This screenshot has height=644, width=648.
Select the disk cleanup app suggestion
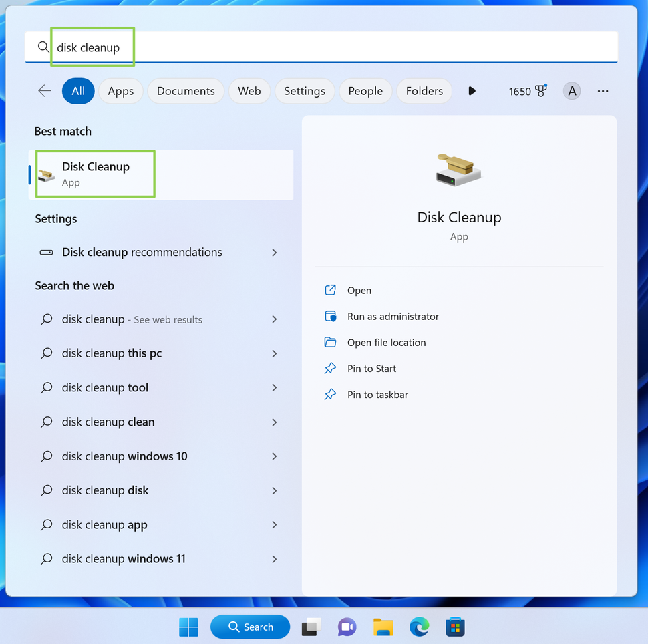click(161, 525)
